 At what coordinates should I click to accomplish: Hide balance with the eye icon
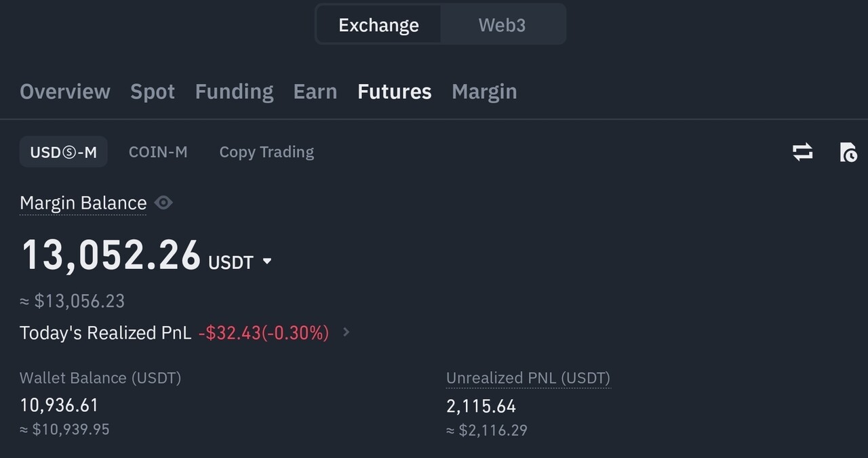click(163, 203)
